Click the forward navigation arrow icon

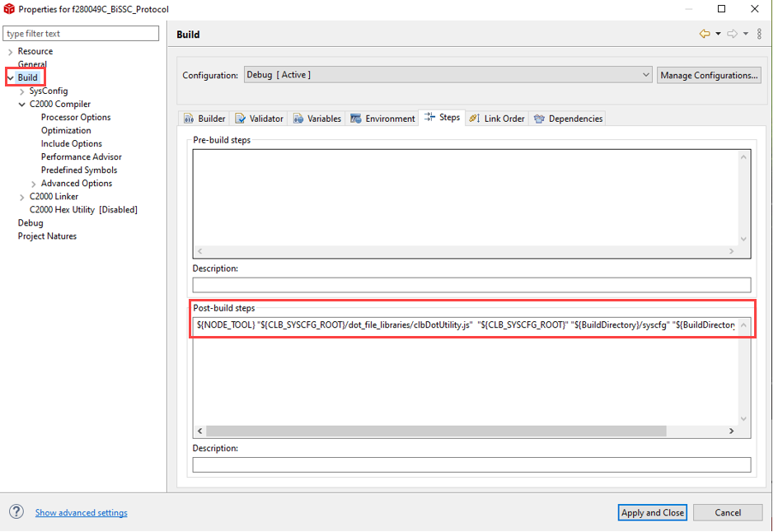pos(732,34)
